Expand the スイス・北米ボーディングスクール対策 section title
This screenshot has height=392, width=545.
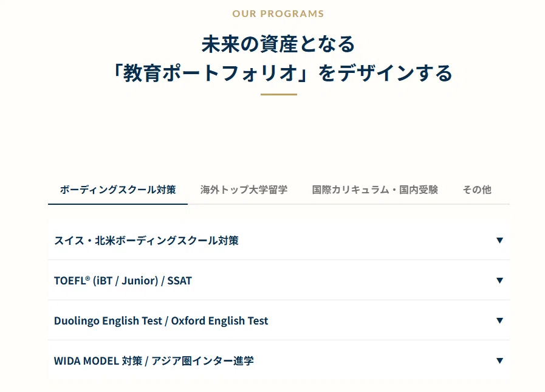pyautogui.click(x=146, y=240)
